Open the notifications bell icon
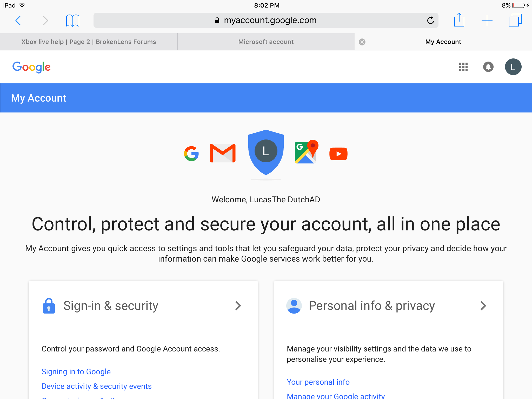Image resolution: width=532 pixels, height=399 pixels. tap(488, 67)
